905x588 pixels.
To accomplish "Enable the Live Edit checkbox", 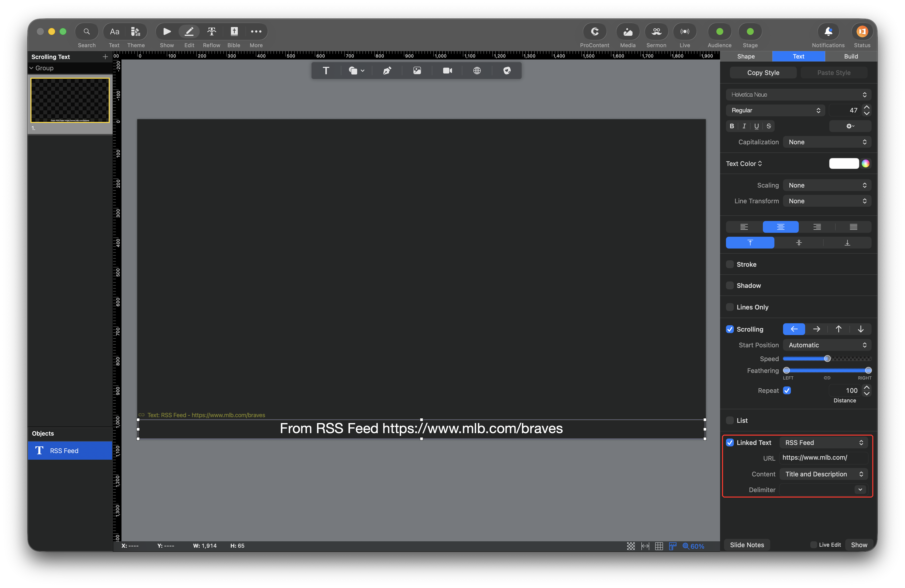I will click(x=813, y=545).
